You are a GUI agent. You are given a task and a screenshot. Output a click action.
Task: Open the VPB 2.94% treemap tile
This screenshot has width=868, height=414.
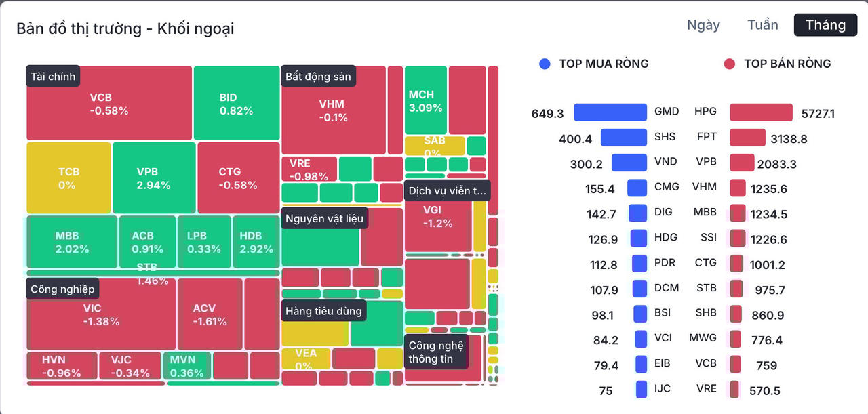pyautogui.click(x=153, y=178)
